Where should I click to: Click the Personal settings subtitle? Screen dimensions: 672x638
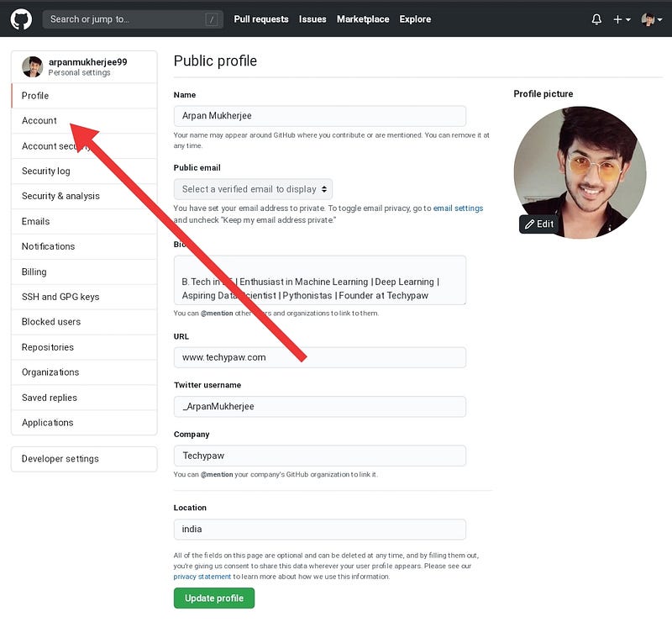[x=79, y=72]
